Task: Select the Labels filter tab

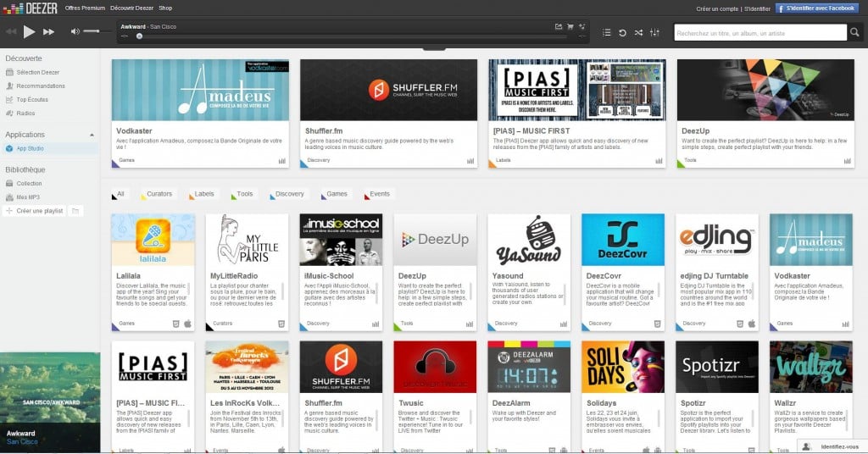Action: pos(202,195)
